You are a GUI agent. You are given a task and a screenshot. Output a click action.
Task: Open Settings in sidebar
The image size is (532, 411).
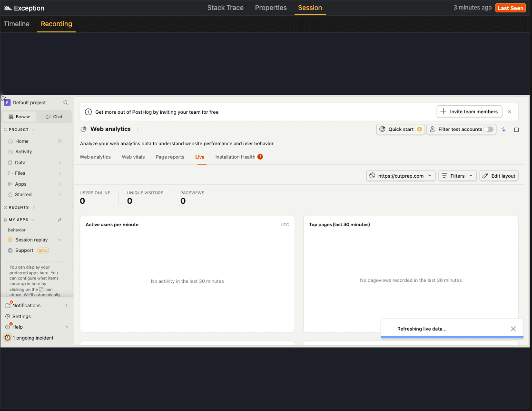point(21,316)
